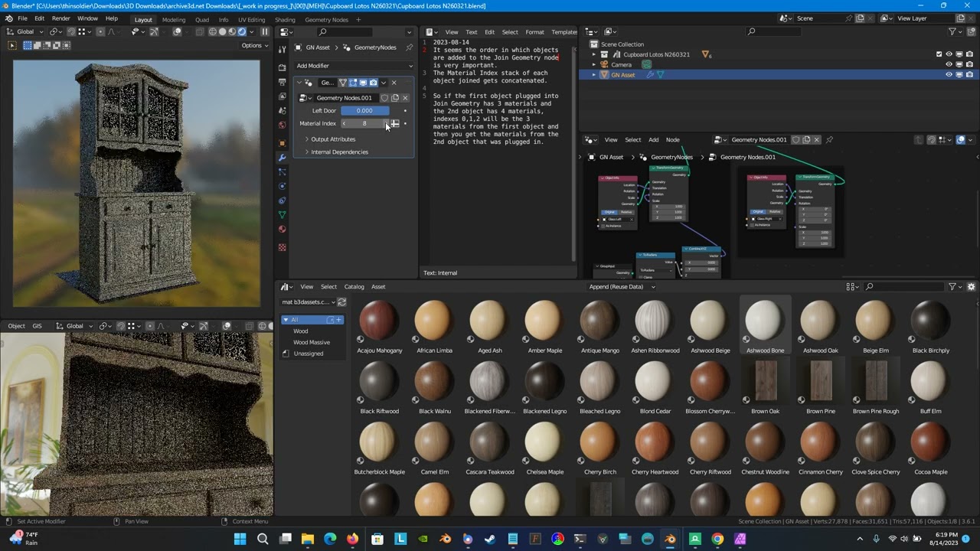Switch to rendered viewport shading
Image resolution: width=980 pixels, height=551 pixels.
[x=242, y=31]
